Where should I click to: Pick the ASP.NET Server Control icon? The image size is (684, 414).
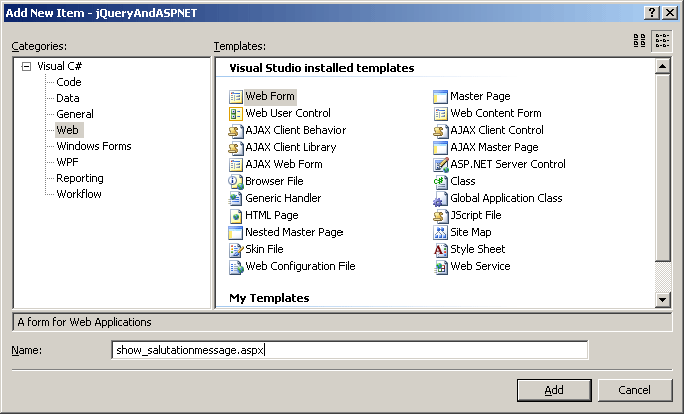[441, 165]
